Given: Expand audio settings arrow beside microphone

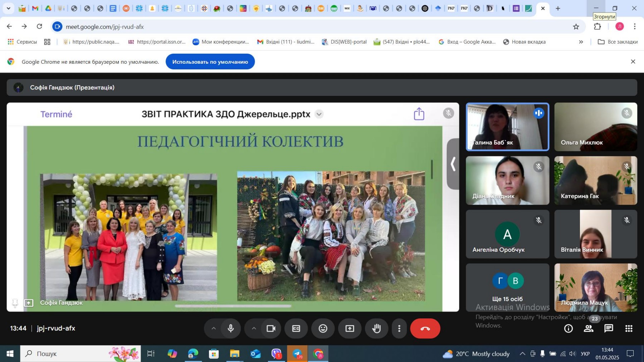Looking at the screenshot, I should click(x=214, y=328).
